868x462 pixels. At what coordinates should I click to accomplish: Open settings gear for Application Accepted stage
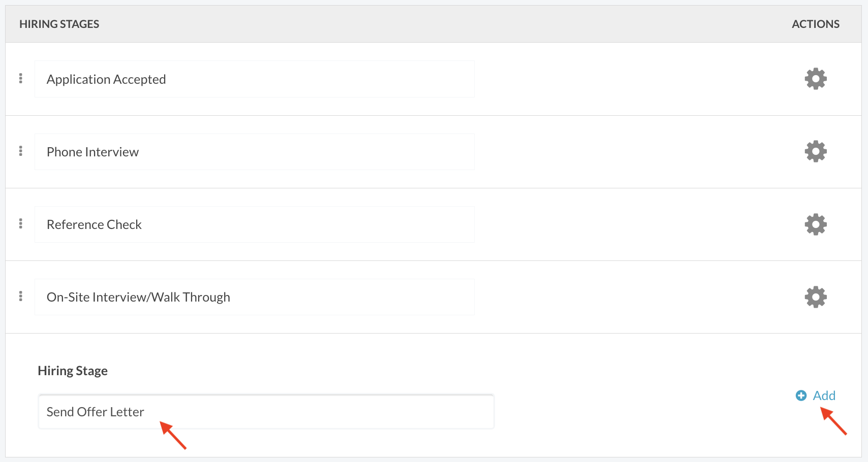tap(816, 79)
